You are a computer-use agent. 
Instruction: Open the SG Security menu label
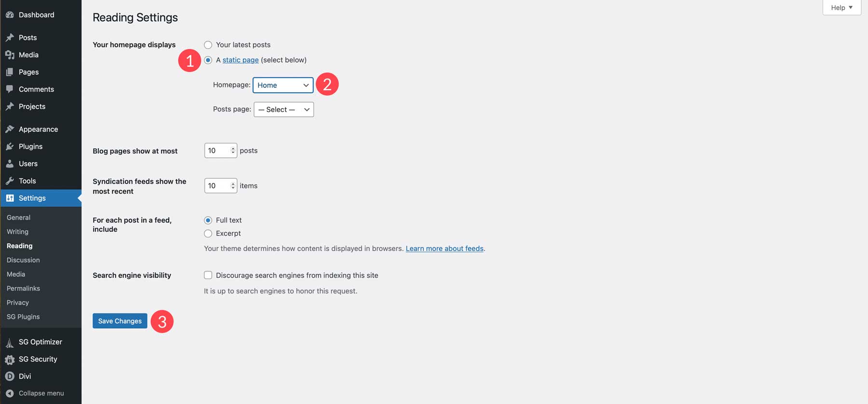(38, 359)
